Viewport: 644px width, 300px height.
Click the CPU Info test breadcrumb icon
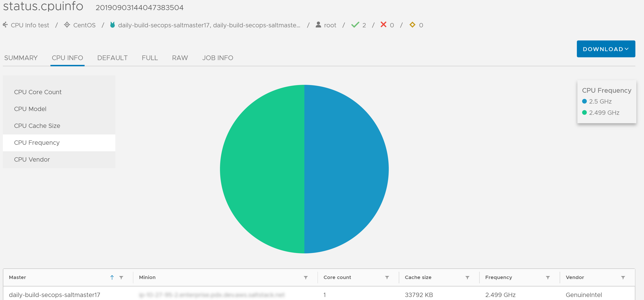click(x=6, y=25)
